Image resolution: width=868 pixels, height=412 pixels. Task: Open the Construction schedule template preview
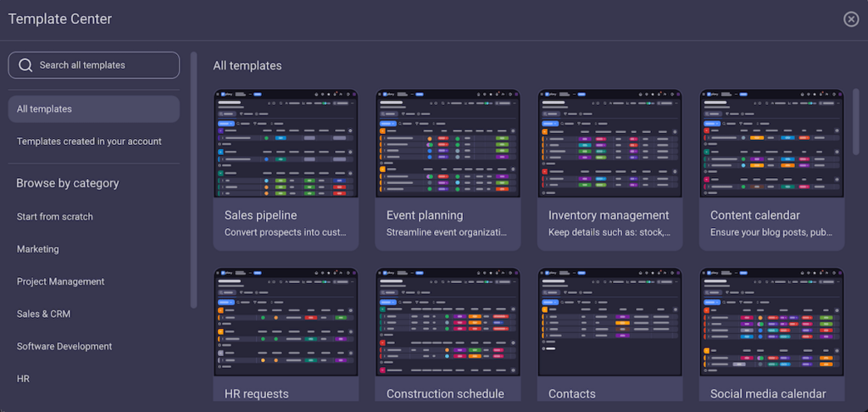coord(448,323)
